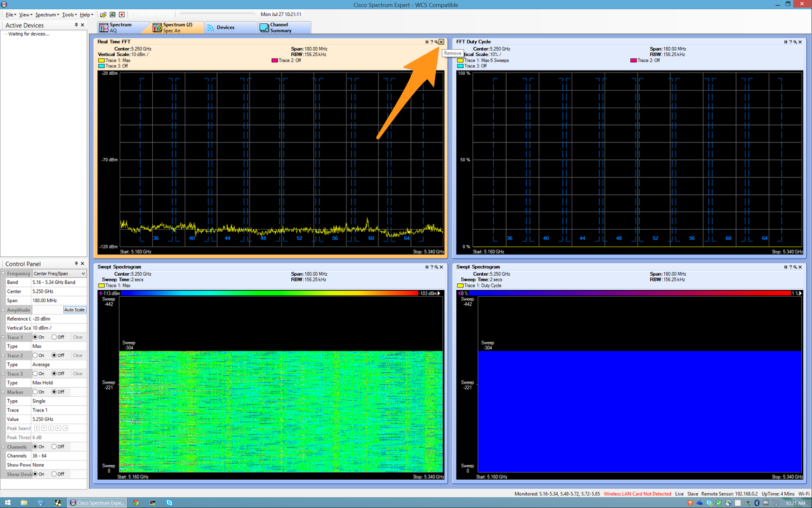Pause the Swept Spectrogram with Trace 1 Max

coord(427,267)
